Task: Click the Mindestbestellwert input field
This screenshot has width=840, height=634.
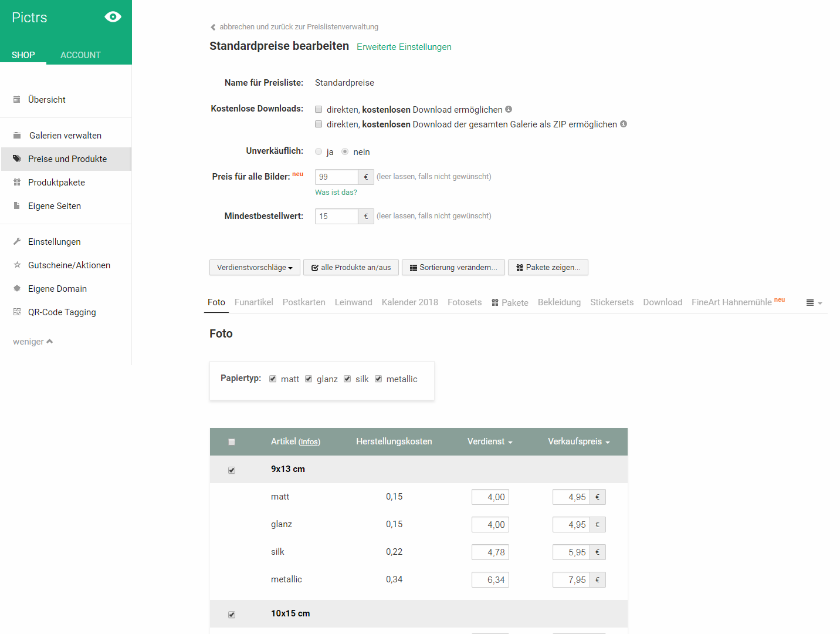Action: coord(336,216)
